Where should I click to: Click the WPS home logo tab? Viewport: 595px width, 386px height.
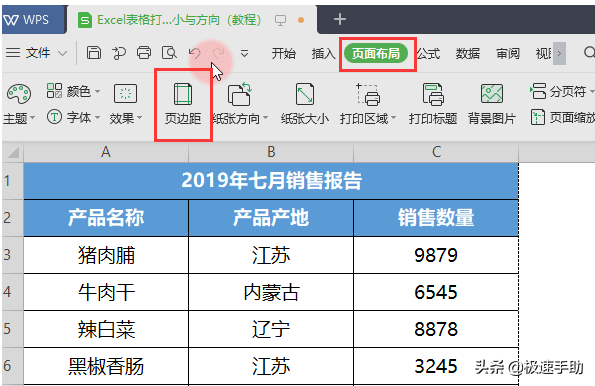[33, 19]
